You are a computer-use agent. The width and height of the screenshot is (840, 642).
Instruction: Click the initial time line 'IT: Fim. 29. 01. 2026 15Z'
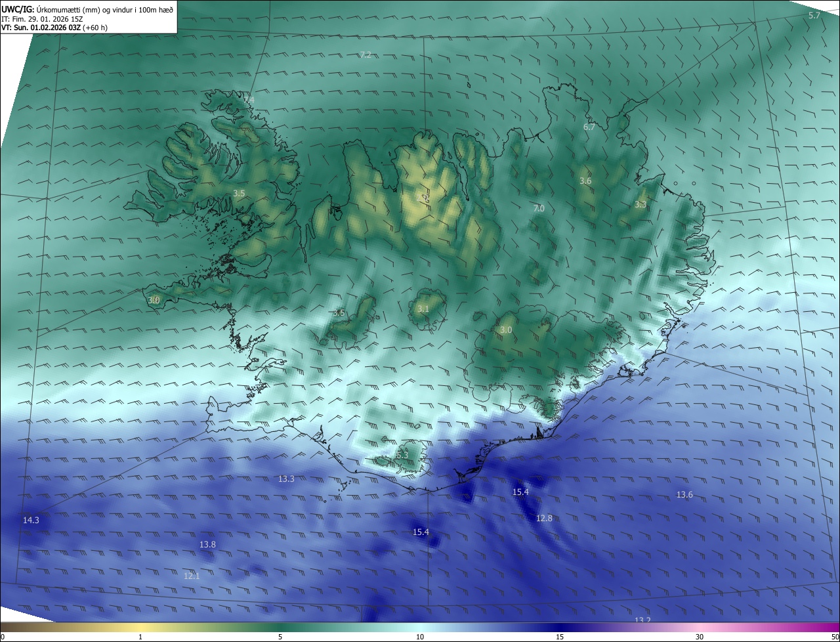43,18
